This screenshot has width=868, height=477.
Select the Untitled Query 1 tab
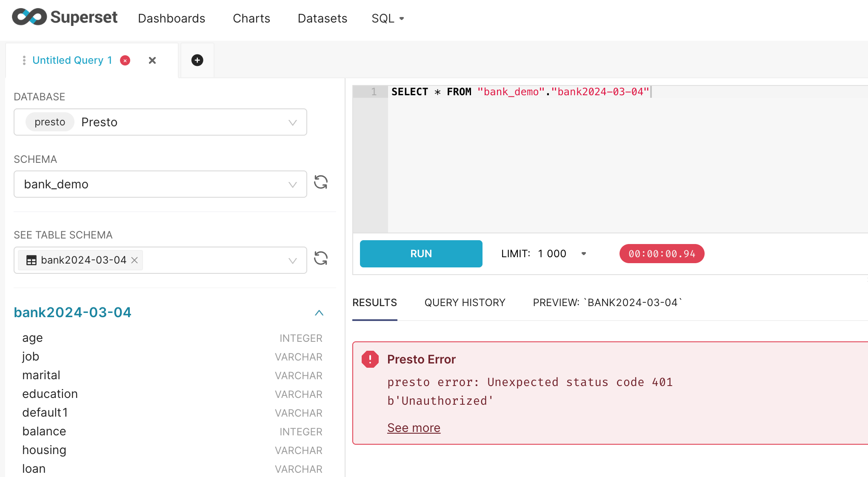72,60
